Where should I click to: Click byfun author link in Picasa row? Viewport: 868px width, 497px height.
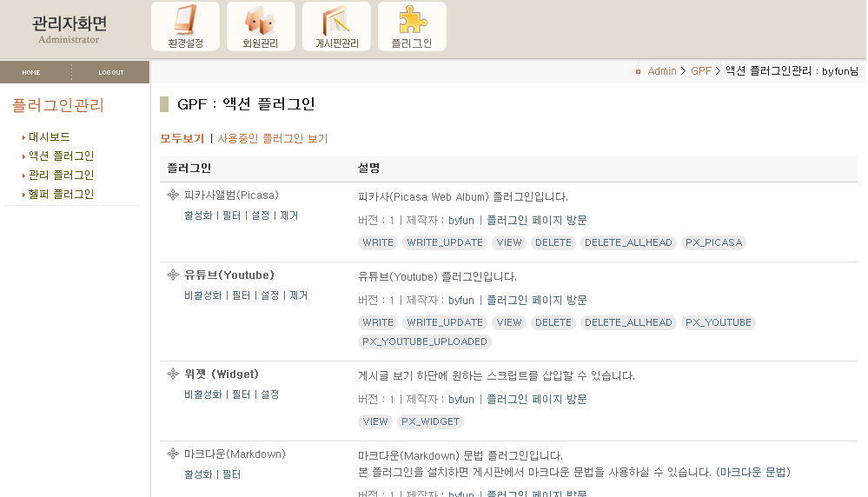point(461,221)
